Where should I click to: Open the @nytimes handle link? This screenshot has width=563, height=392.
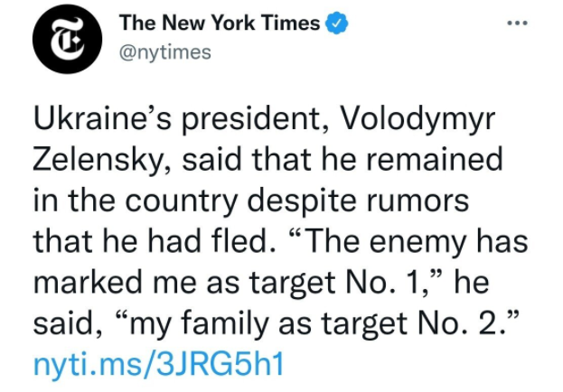164,51
